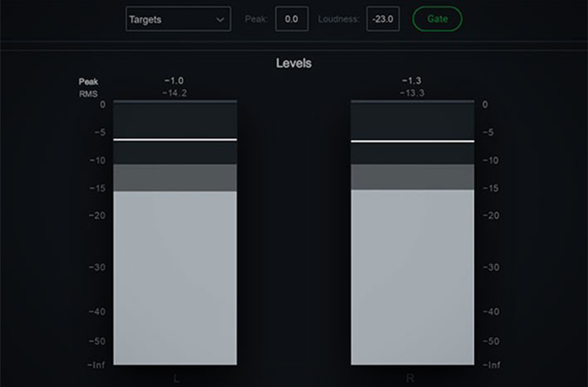Click the right channel RMS value -13.3

click(412, 93)
